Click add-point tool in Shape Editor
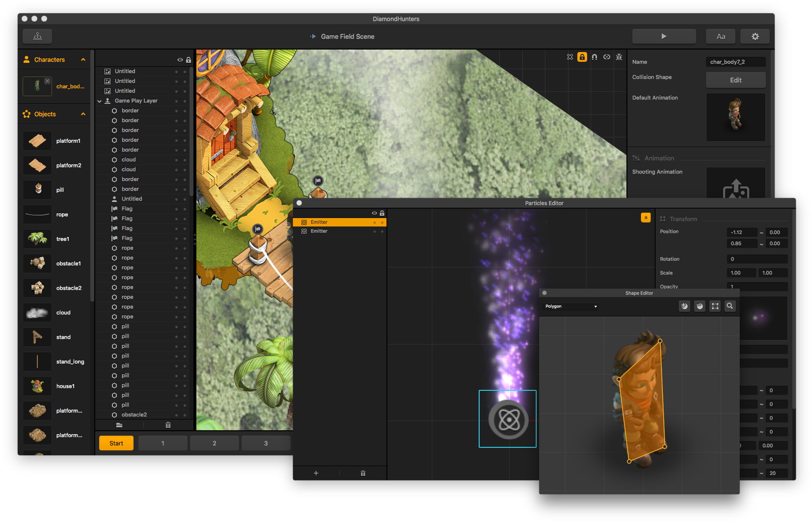This screenshot has height=522, width=812. click(x=684, y=306)
